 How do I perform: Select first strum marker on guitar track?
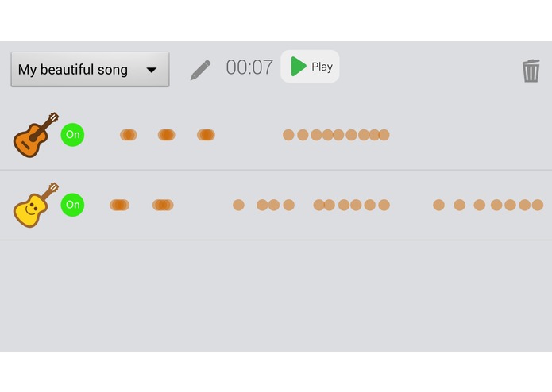click(128, 135)
